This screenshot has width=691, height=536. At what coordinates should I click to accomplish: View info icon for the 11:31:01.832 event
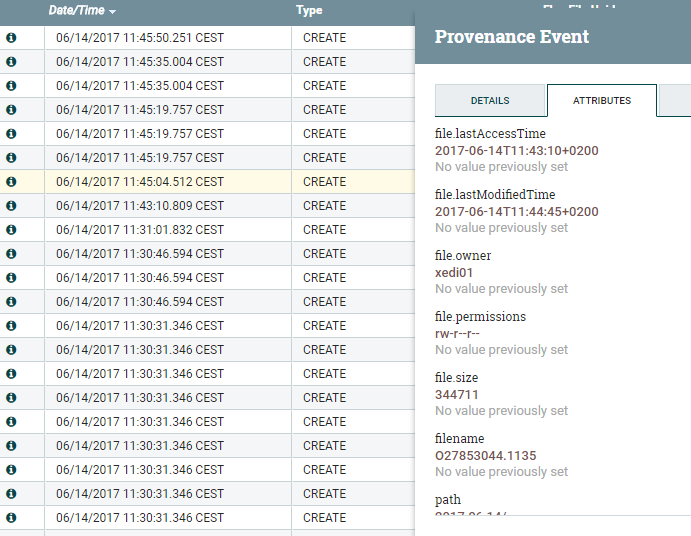(x=12, y=229)
